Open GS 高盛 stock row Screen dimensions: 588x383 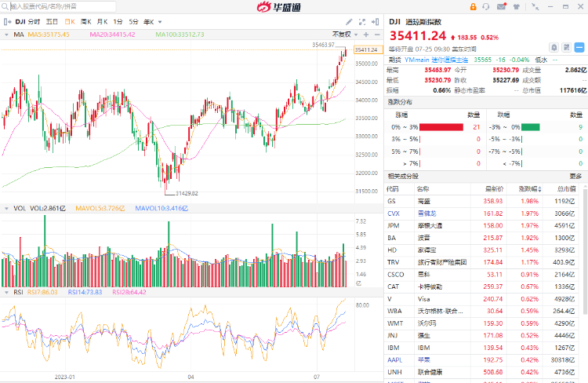pos(482,201)
